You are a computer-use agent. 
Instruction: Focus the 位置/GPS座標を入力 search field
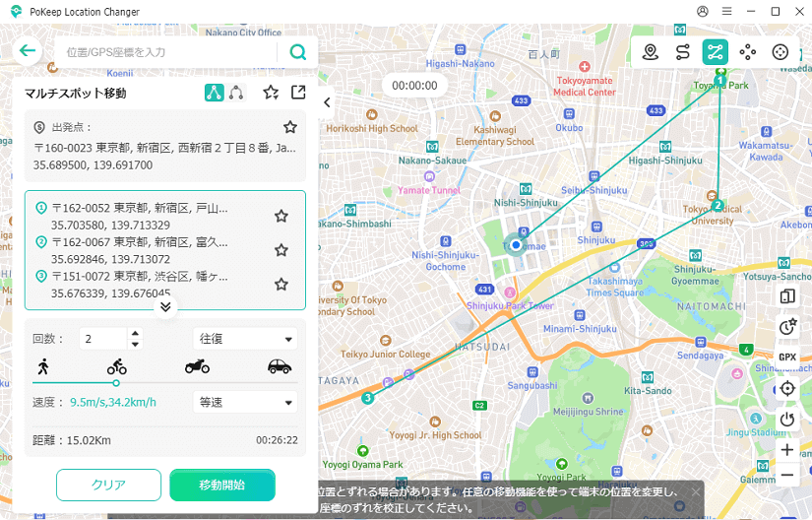[167, 52]
